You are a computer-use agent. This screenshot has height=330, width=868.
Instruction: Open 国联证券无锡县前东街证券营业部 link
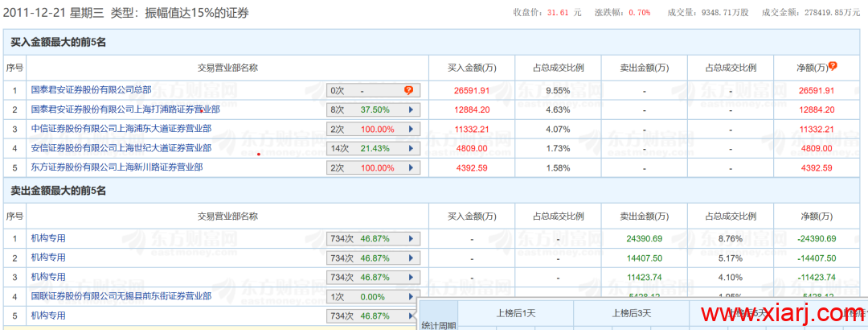pyautogui.click(x=121, y=296)
